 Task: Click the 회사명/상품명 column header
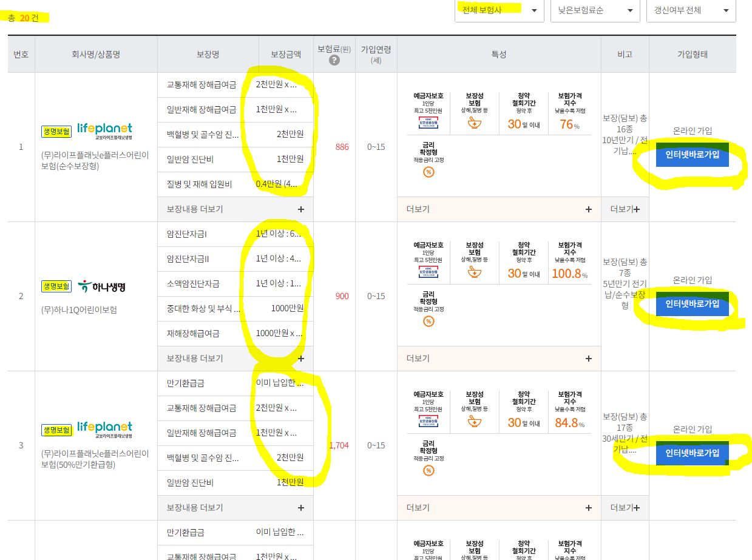pyautogui.click(x=96, y=54)
